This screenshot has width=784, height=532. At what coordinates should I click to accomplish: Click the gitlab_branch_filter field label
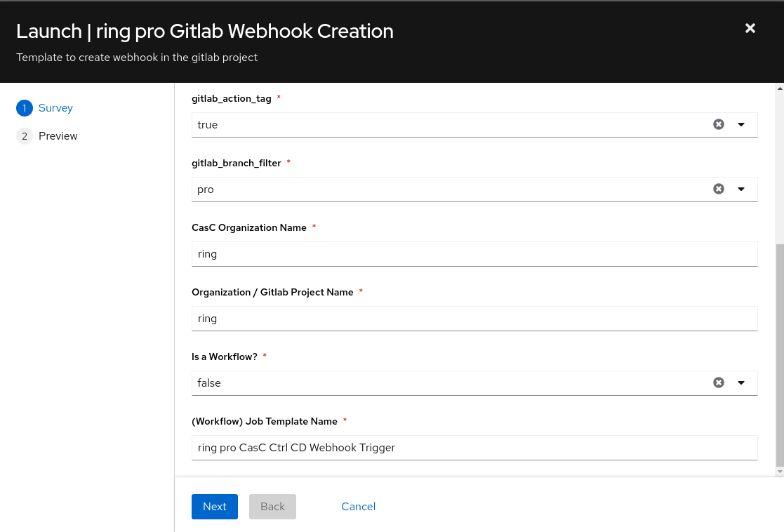(237, 163)
